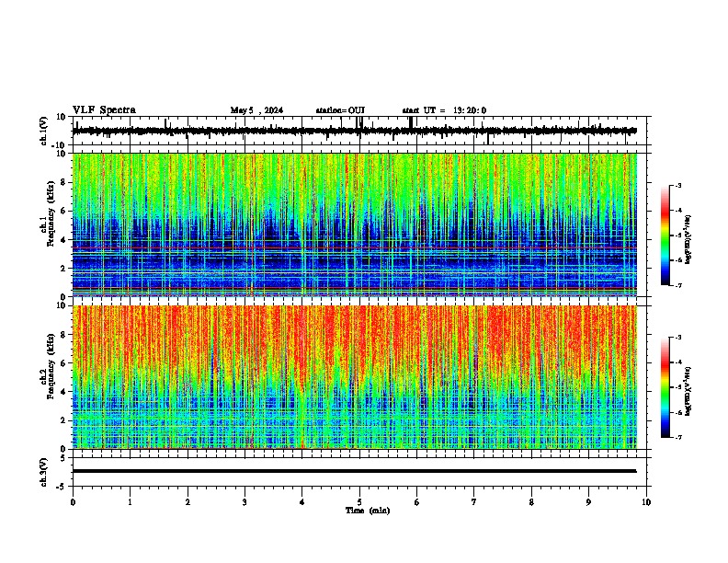Click the ch.1 color bar log(PSD) label
Screen dimensions: 728x563
coord(688,239)
